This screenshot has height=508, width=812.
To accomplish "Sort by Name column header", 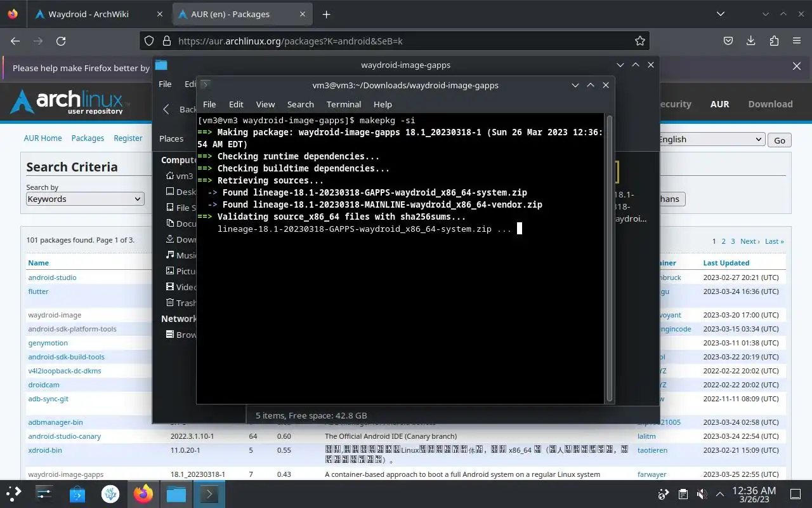I will pyautogui.click(x=38, y=263).
